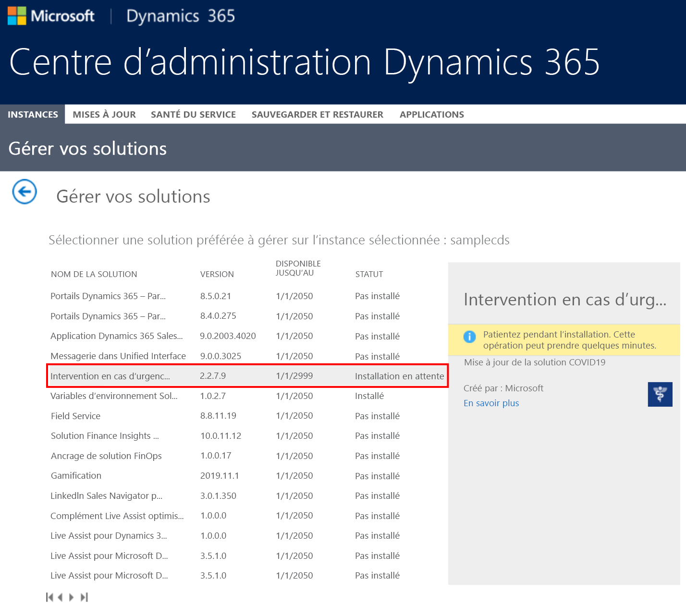This screenshot has width=686, height=616.
Task: Click version 9.0.2003.4020 cell
Action: pyautogui.click(x=228, y=336)
